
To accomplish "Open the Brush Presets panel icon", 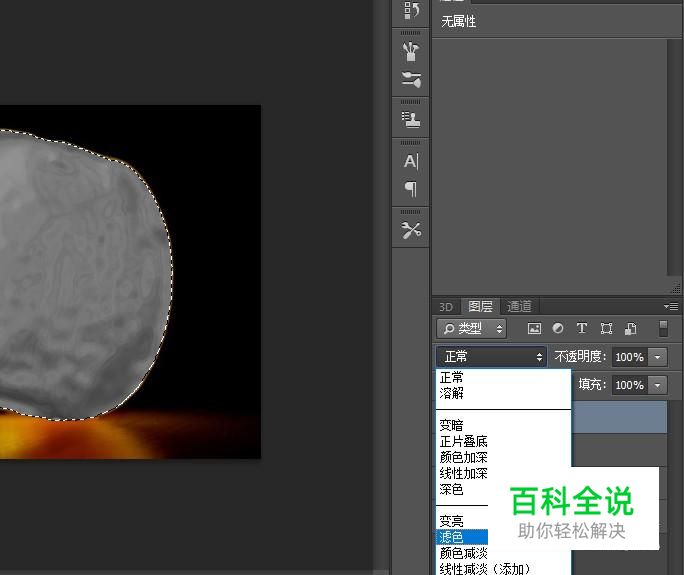I will pyautogui.click(x=411, y=79).
